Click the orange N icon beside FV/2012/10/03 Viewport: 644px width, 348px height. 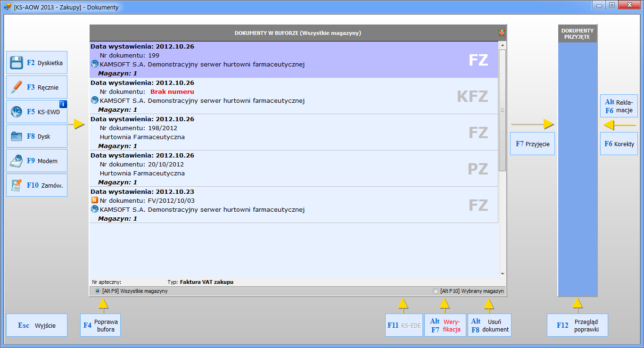[94, 200]
